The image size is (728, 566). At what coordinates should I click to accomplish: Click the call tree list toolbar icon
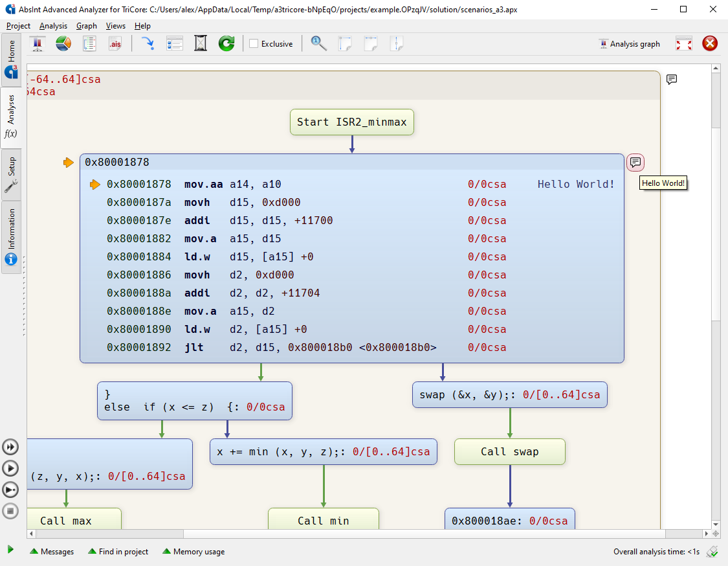89,43
